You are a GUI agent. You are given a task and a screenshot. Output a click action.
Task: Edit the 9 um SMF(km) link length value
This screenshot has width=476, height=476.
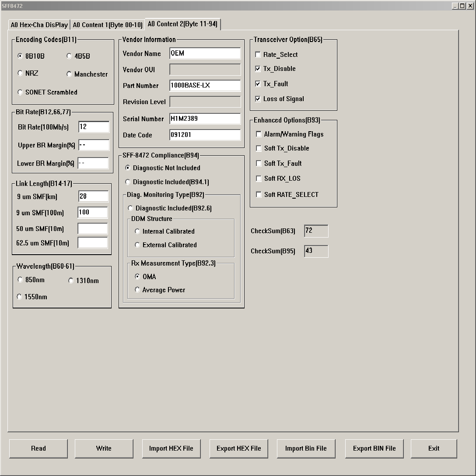pos(93,196)
